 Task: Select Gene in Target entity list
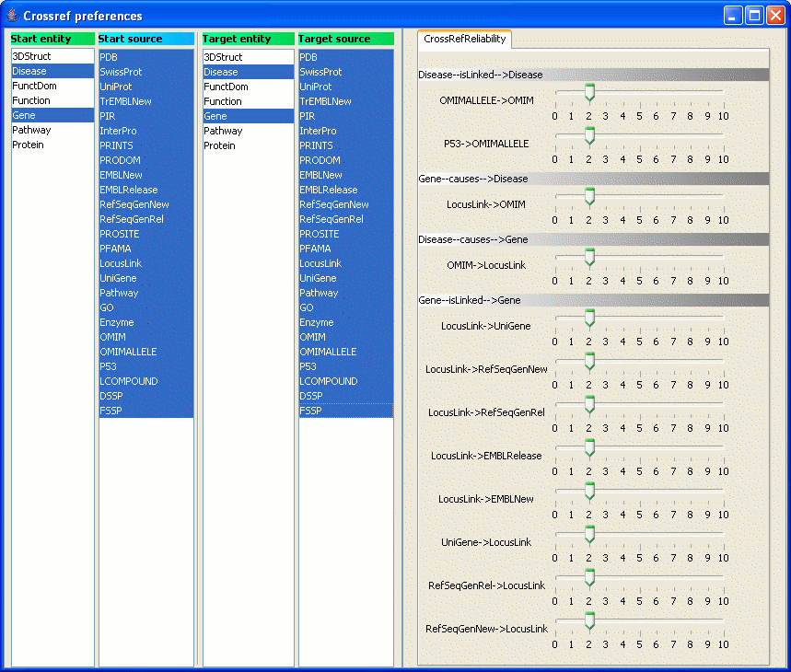[x=249, y=116]
